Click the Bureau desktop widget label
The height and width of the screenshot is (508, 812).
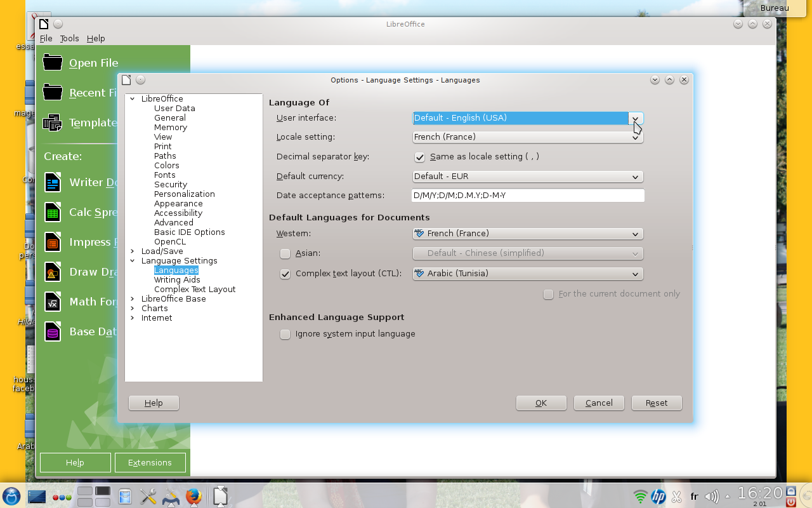point(775,8)
